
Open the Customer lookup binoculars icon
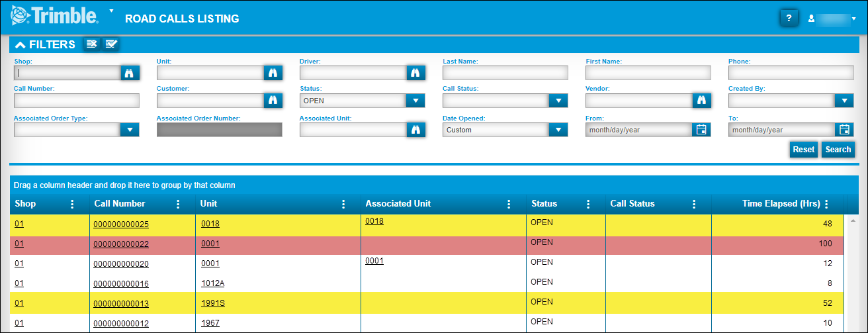pyautogui.click(x=273, y=101)
